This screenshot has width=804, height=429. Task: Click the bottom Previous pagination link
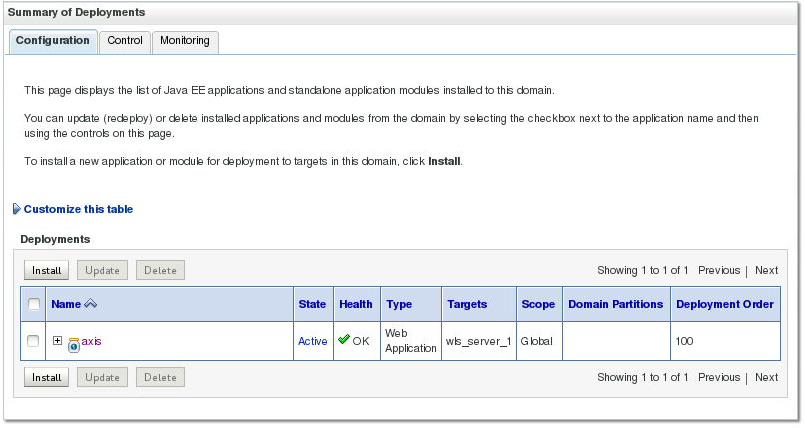point(719,377)
